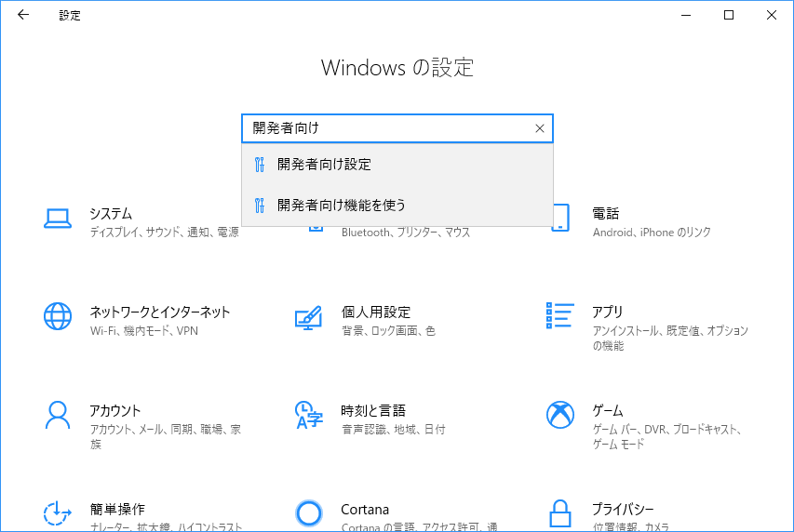Open the Cortana settings category
The width and height of the screenshot is (794, 532).
365,510
